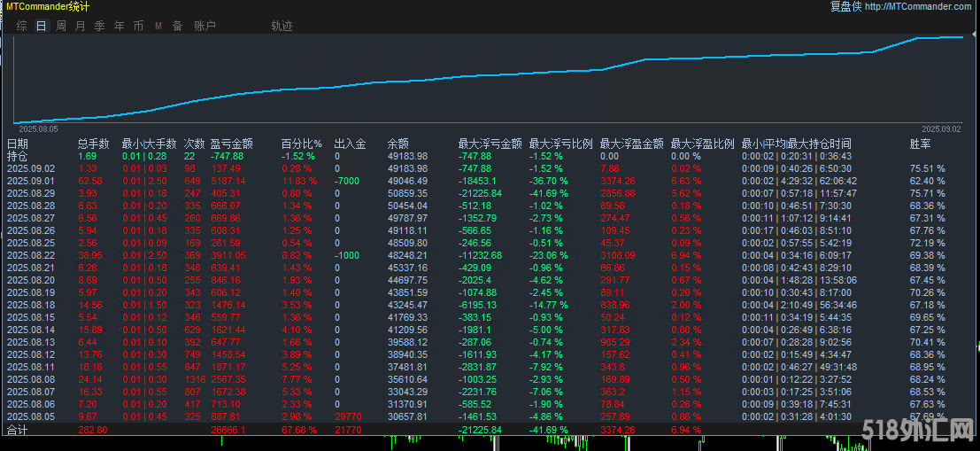This screenshot has width=980, height=451.
Task: Select the 2025.08.07 row date
Action: (31, 391)
